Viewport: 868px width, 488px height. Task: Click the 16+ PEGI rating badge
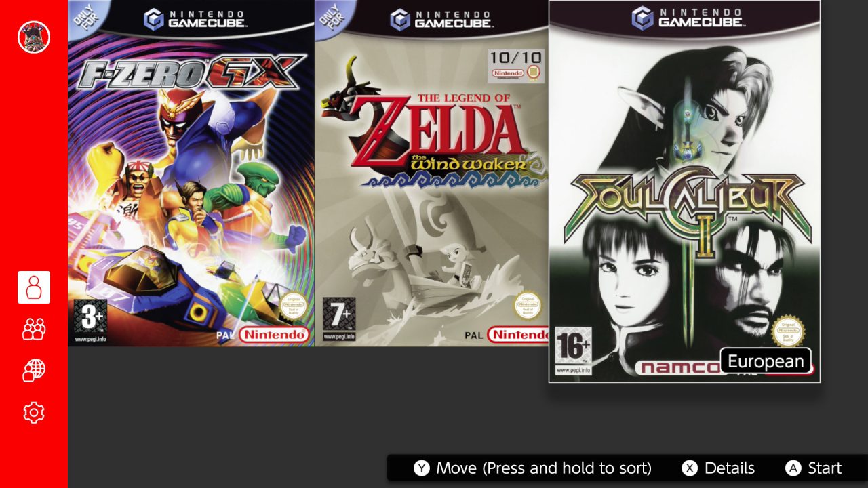pyautogui.click(x=573, y=350)
